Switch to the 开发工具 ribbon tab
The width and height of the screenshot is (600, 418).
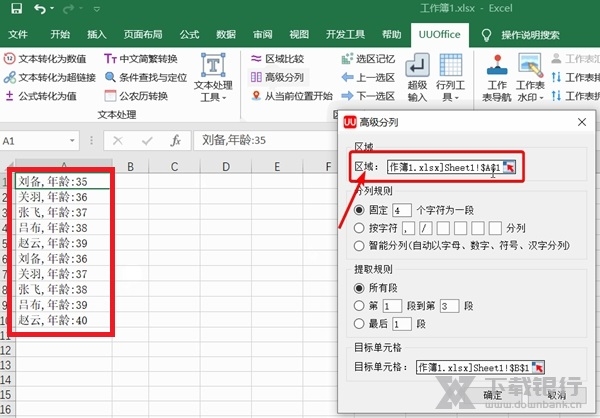coord(345,35)
